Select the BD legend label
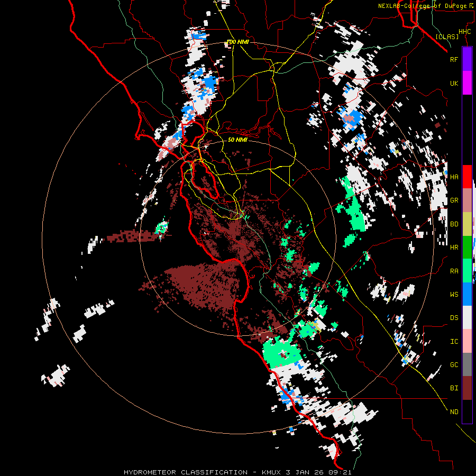 point(454,224)
